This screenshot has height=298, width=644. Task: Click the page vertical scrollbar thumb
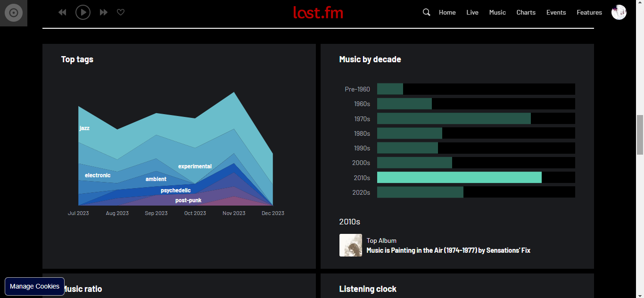click(x=640, y=134)
